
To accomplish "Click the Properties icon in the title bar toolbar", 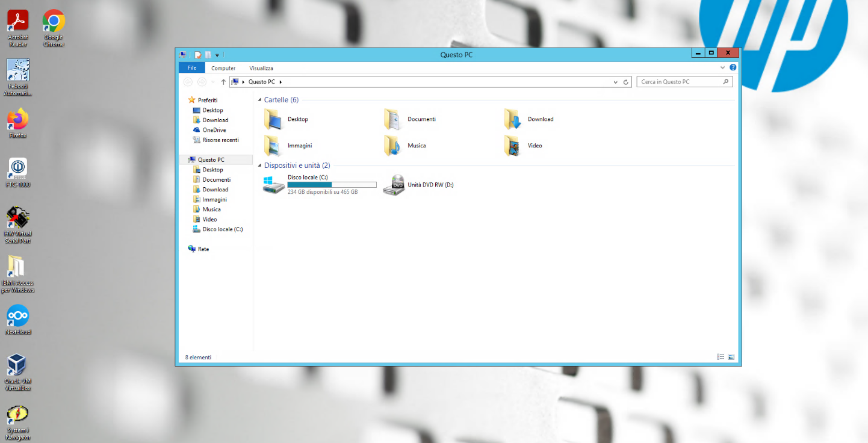I will [x=197, y=54].
